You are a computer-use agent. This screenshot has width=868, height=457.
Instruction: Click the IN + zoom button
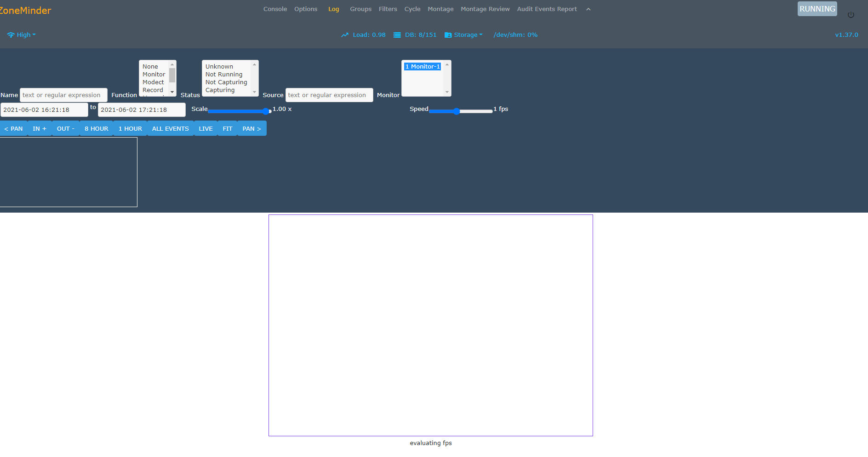pyautogui.click(x=40, y=128)
